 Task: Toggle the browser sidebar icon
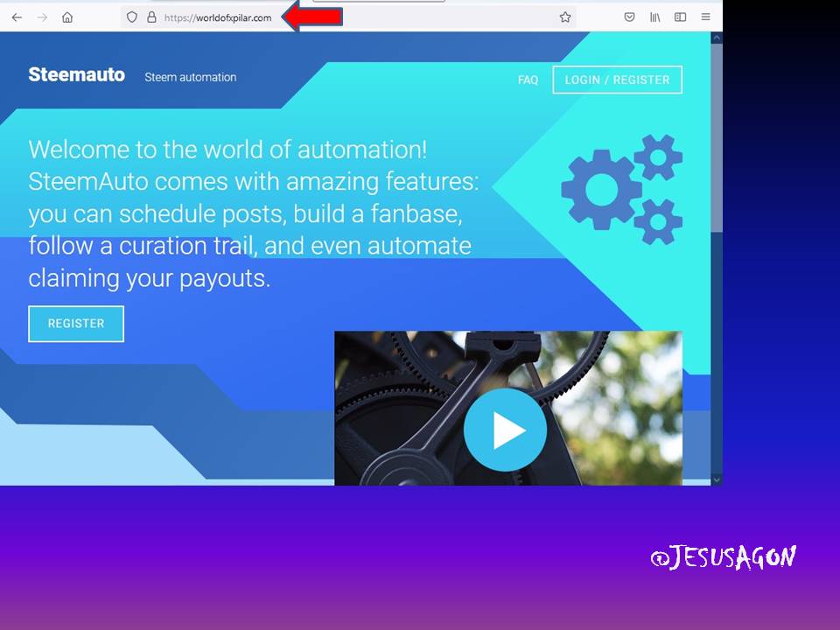[681, 17]
